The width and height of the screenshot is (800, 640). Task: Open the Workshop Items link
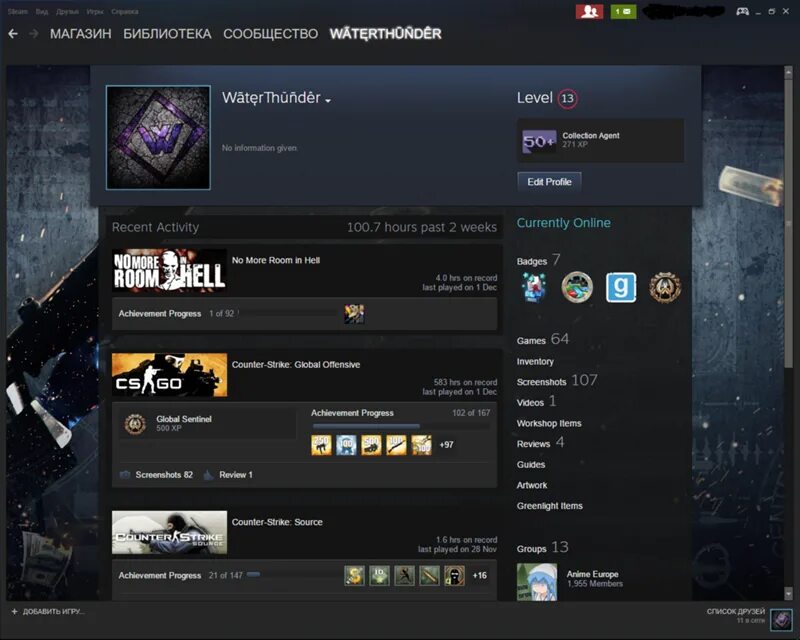point(549,423)
